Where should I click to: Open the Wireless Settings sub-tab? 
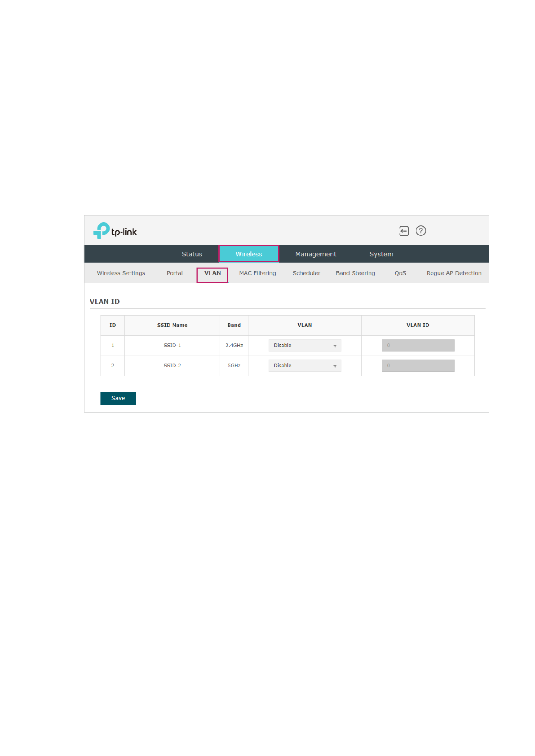(x=121, y=273)
